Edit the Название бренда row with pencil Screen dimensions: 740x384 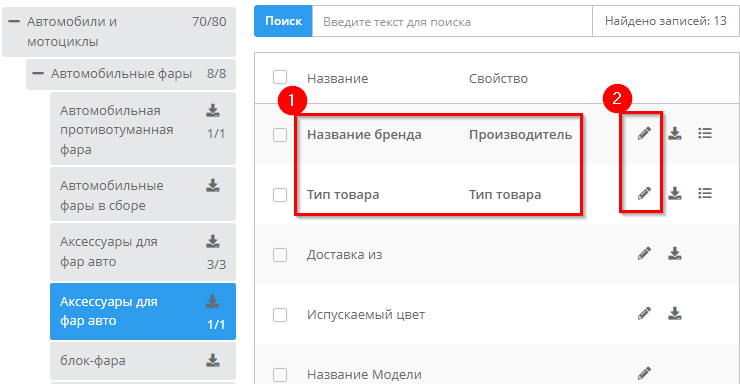click(x=644, y=134)
